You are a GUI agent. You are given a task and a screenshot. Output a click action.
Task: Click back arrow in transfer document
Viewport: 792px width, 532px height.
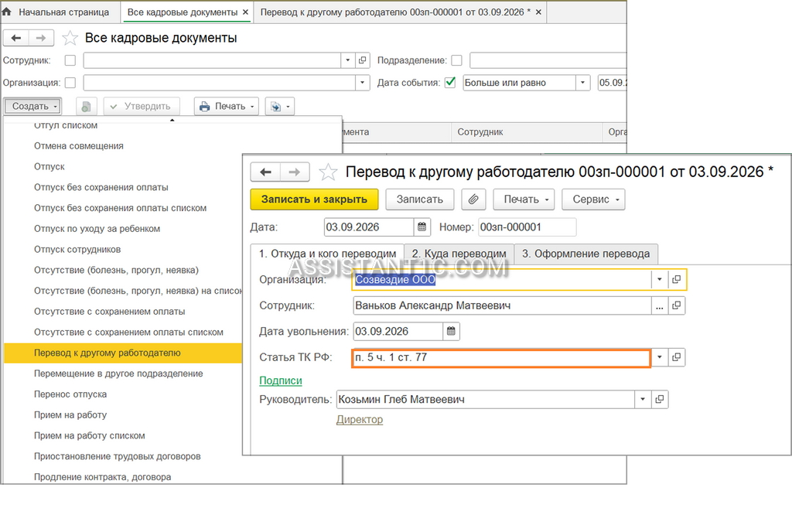pyautogui.click(x=266, y=172)
